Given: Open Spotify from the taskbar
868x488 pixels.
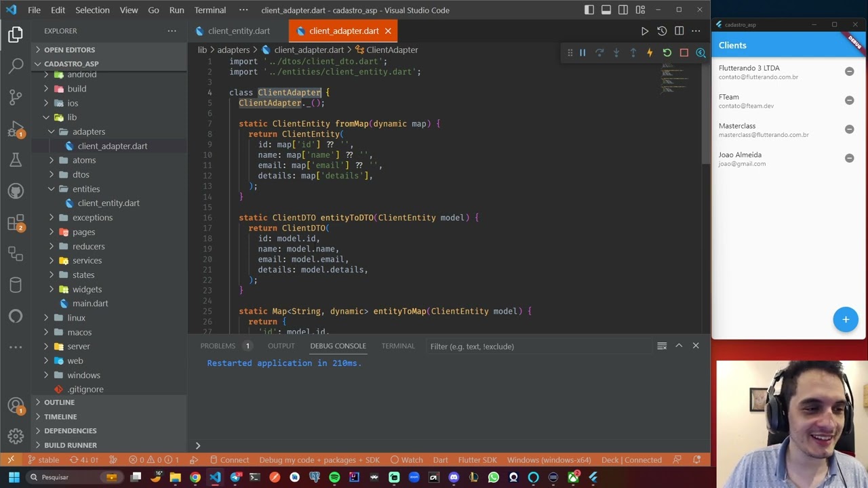Looking at the screenshot, I should coord(334,477).
